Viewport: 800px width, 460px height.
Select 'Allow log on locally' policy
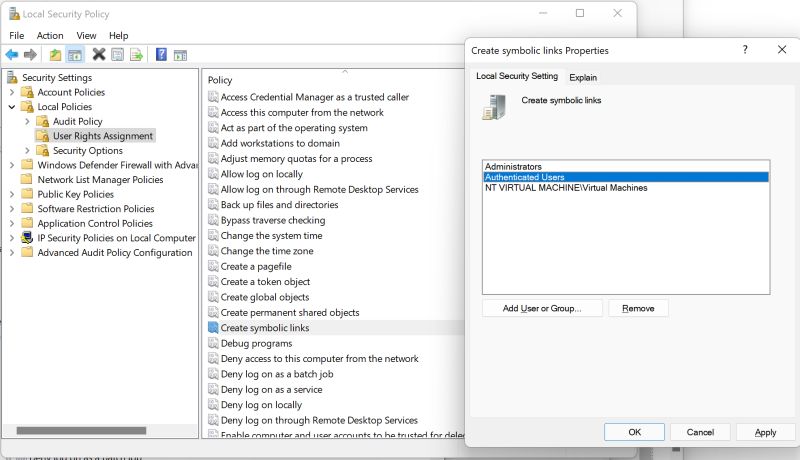click(x=262, y=174)
